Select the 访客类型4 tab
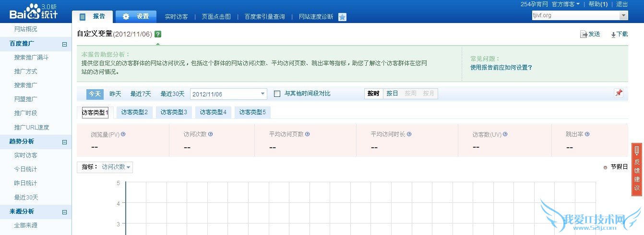The image size is (644, 235). point(213,113)
